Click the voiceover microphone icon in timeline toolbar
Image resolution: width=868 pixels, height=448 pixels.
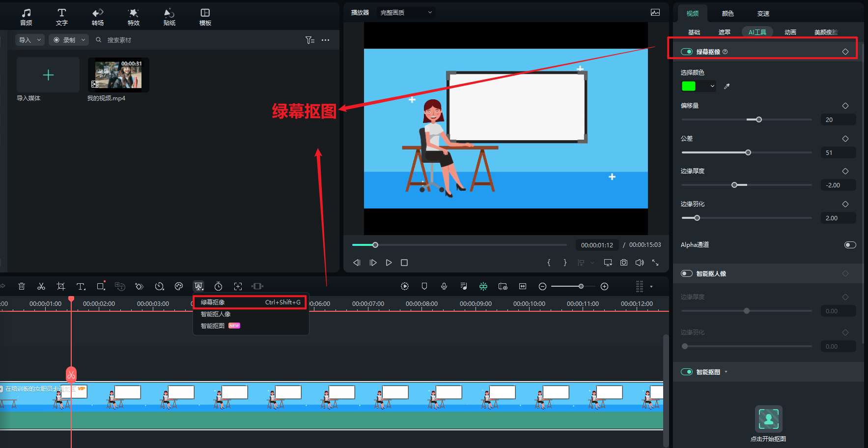coord(444,286)
